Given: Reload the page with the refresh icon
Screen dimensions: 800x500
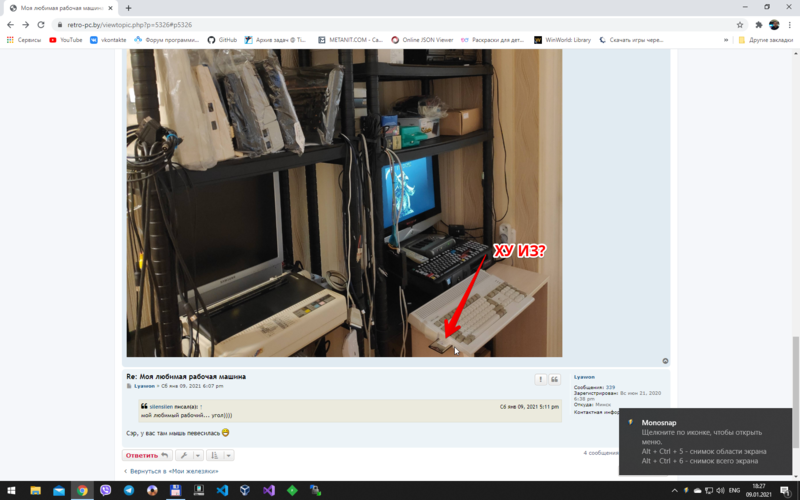Looking at the screenshot, I should pyautogui.click(x=41, y=24).
